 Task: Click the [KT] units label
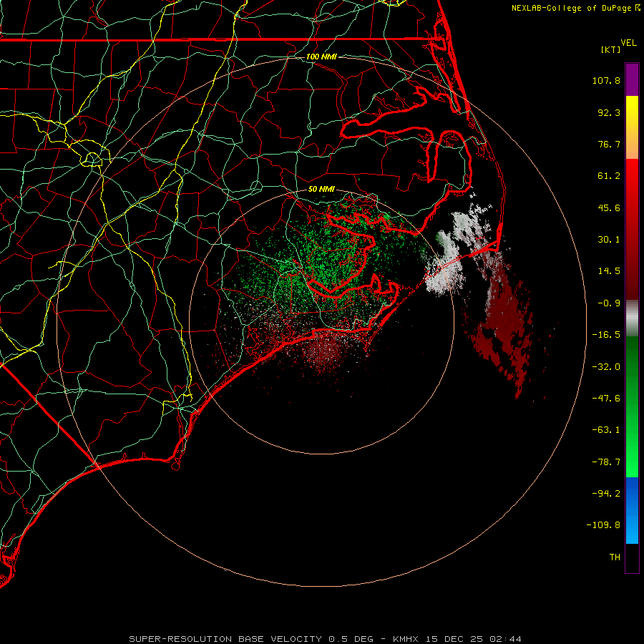(x=611, y=49)
